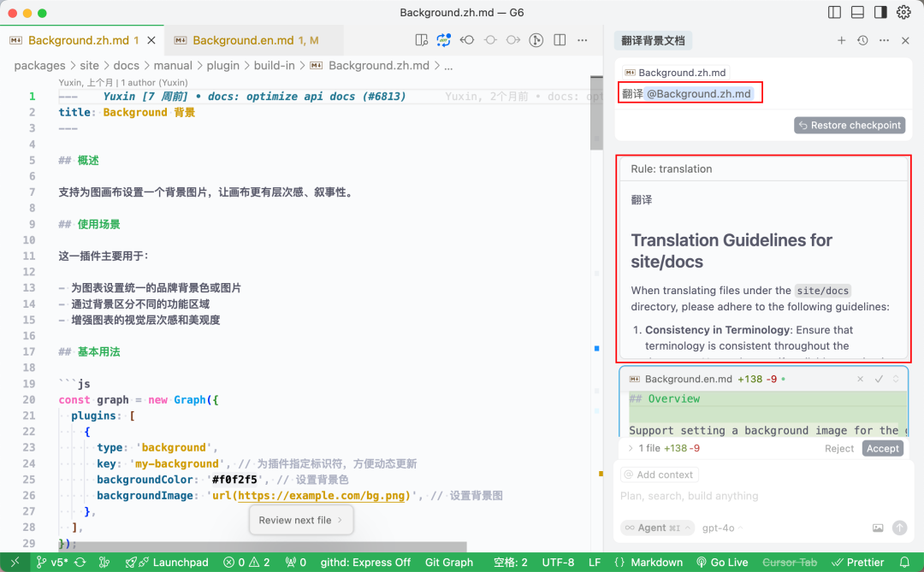924x572 pixels.
Task: Open settings with the gear icon
Action: [x=904, y=12]
